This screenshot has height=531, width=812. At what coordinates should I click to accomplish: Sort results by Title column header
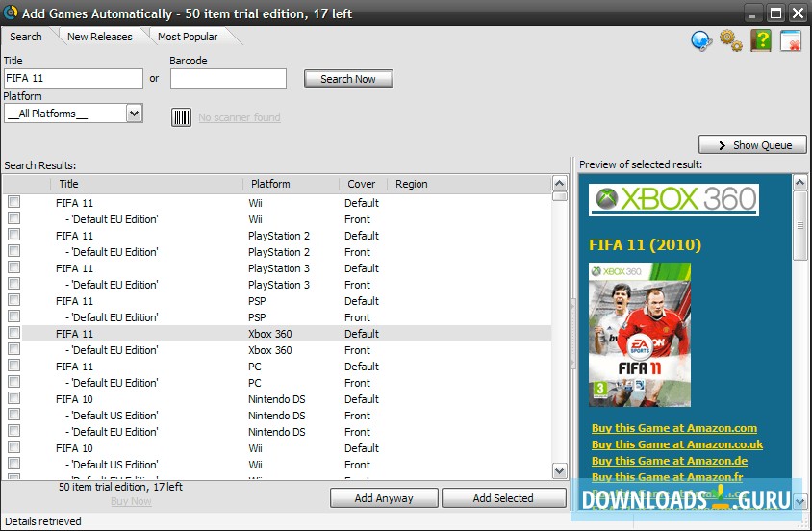pyautogui.click(x=146, y=184)
